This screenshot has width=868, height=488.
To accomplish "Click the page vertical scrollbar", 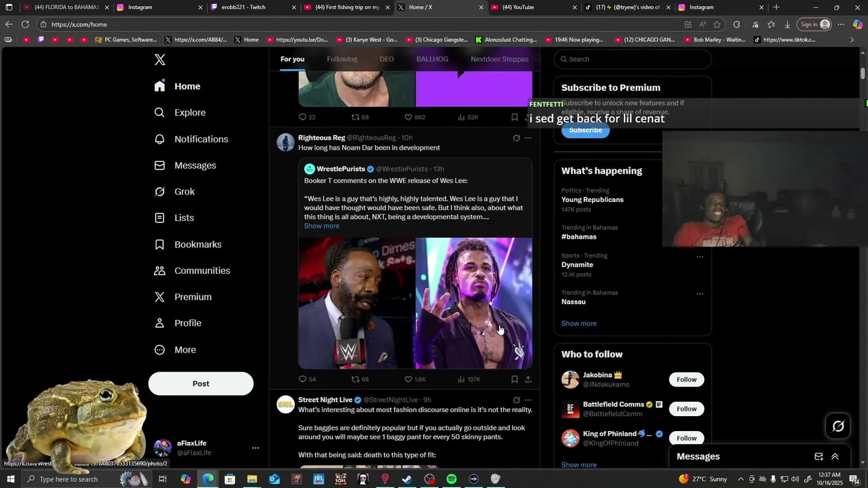I will [x=863, y=73].
